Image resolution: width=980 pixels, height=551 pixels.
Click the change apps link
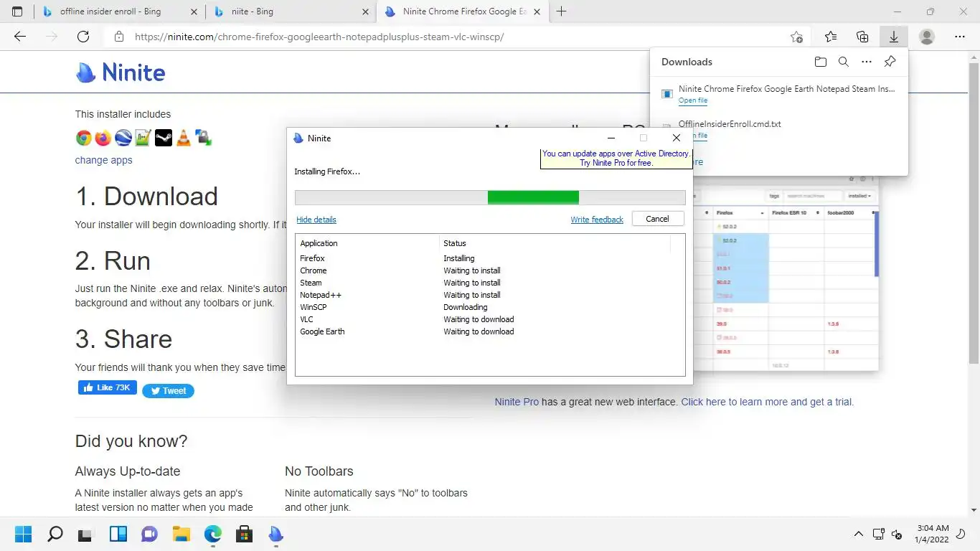103,160
